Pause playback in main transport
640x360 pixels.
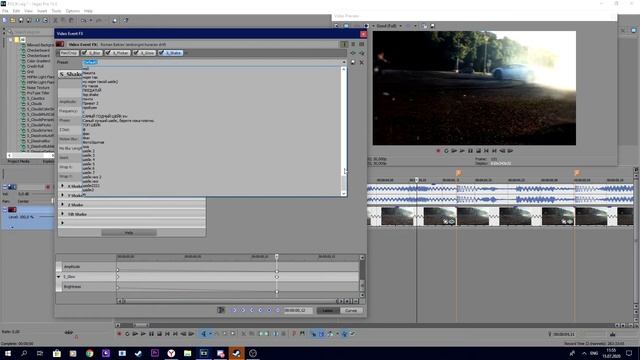pos(151,334)
